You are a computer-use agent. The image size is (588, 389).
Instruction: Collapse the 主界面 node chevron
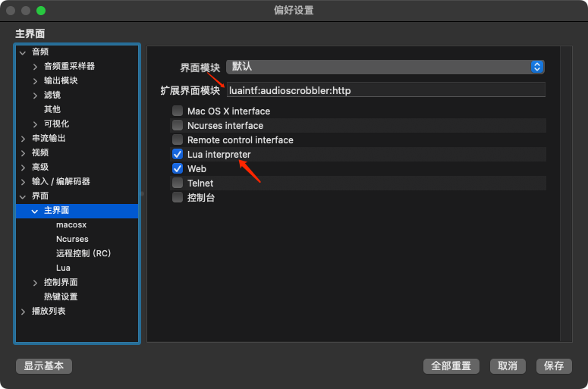[34, 211]
